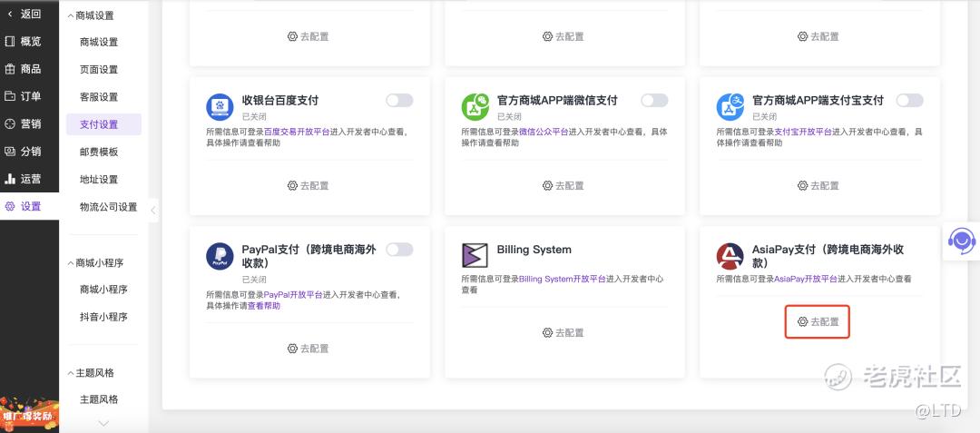Open 查看帮助 link in PayPal card
The image size is (980, 433).
[x=264, y=306]
